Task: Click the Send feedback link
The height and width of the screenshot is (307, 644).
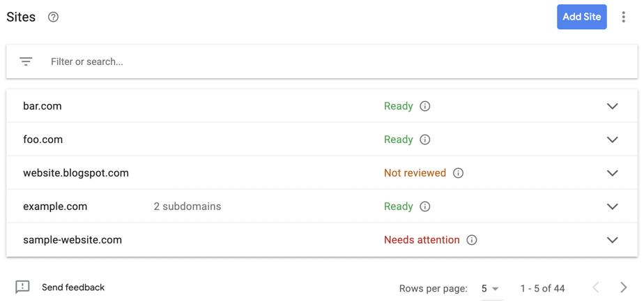Action: [x=73, y=287]
